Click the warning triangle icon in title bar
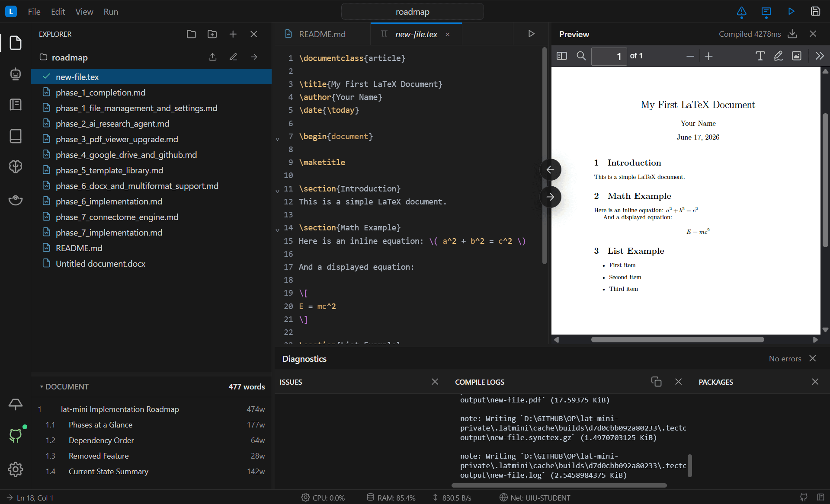830x504 pixels. [741, 12]
